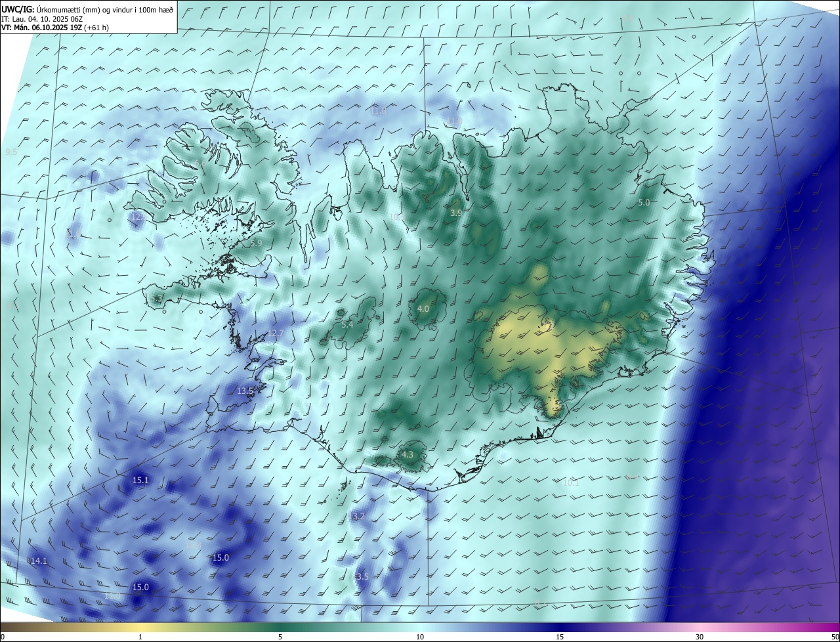
Task: Click the 9.5 value label
Action: tap(11, 152)
